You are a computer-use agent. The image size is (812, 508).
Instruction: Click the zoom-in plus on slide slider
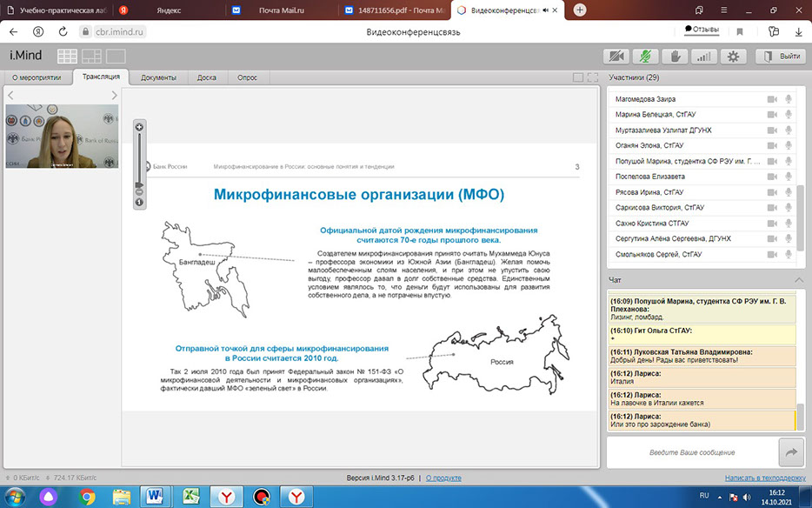pos(138,127)
